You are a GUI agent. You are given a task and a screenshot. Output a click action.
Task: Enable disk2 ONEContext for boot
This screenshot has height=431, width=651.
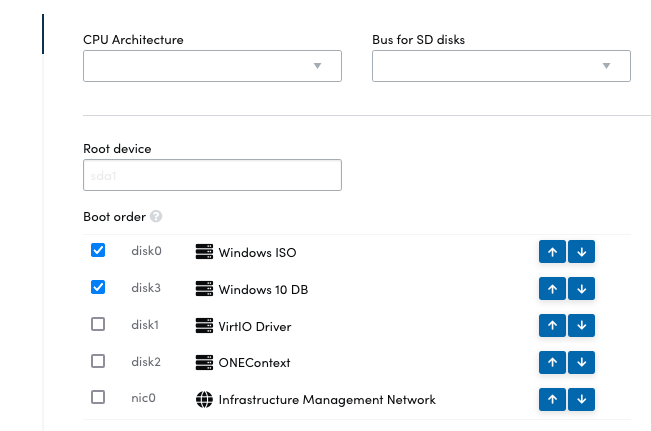98,361
